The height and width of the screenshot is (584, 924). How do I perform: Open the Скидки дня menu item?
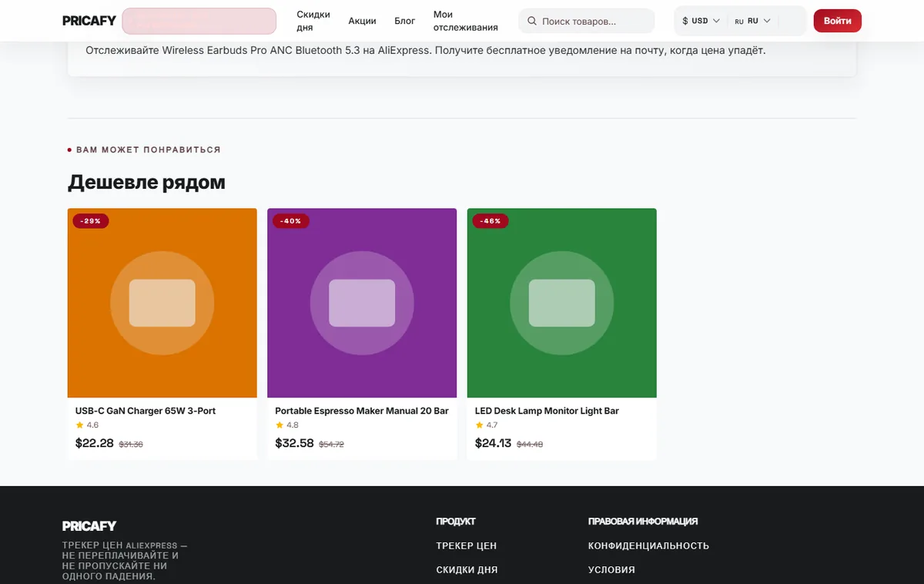pyautogui.click(x=313, y=21)
